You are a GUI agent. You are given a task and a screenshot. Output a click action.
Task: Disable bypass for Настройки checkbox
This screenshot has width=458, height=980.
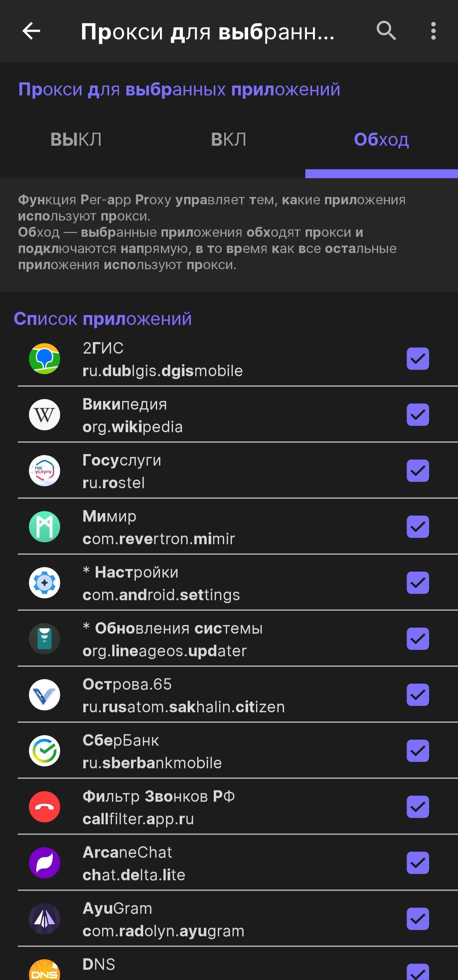coord(418,582)
